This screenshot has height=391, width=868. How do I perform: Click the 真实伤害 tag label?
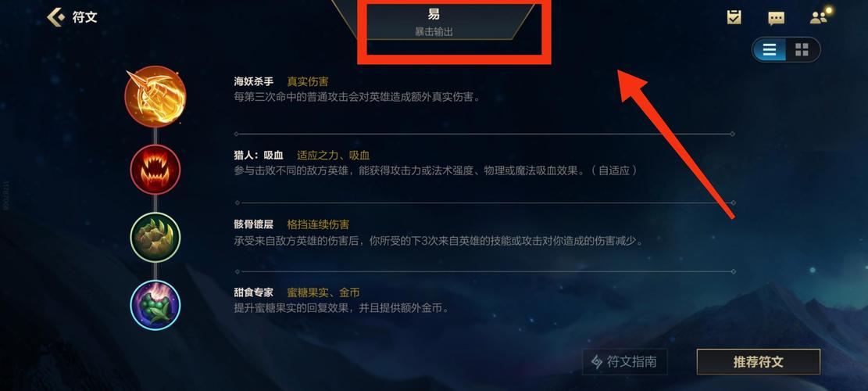click(308, 81)
